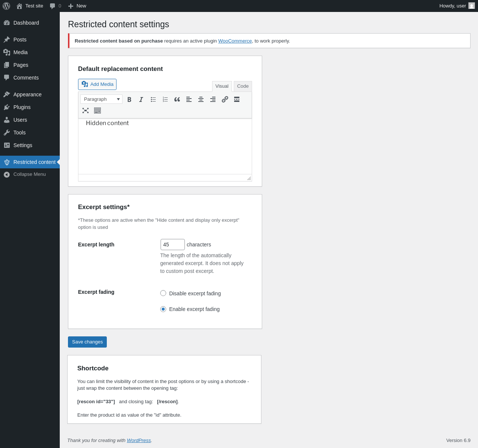Click the Tools wrench icon
Image resolution: width=478 pixels, height=448 pixels.
point(7,133)
